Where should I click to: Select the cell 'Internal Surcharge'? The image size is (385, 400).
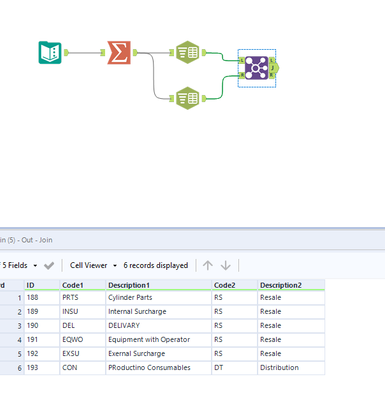tap(158, 311)
